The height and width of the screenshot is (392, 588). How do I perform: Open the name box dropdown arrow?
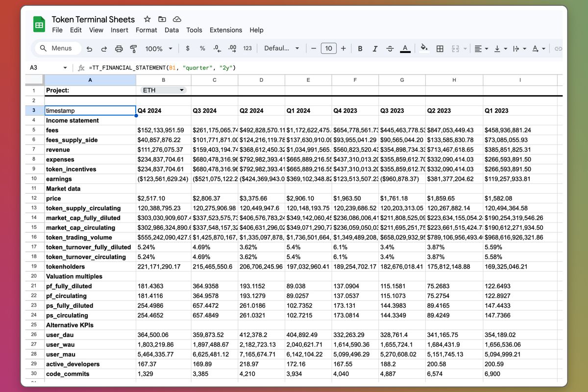[65, 68]
